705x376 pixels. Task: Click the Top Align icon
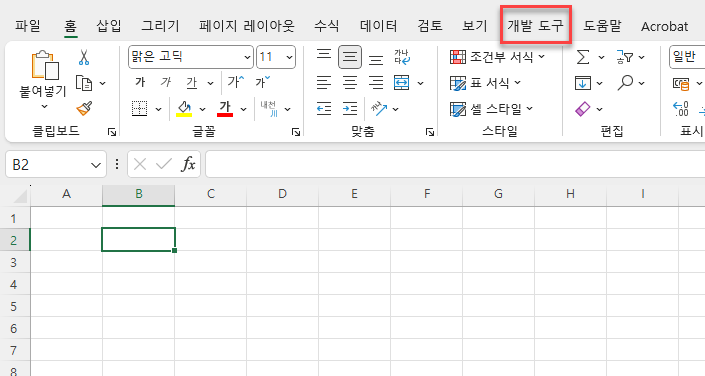click(324, 55)
